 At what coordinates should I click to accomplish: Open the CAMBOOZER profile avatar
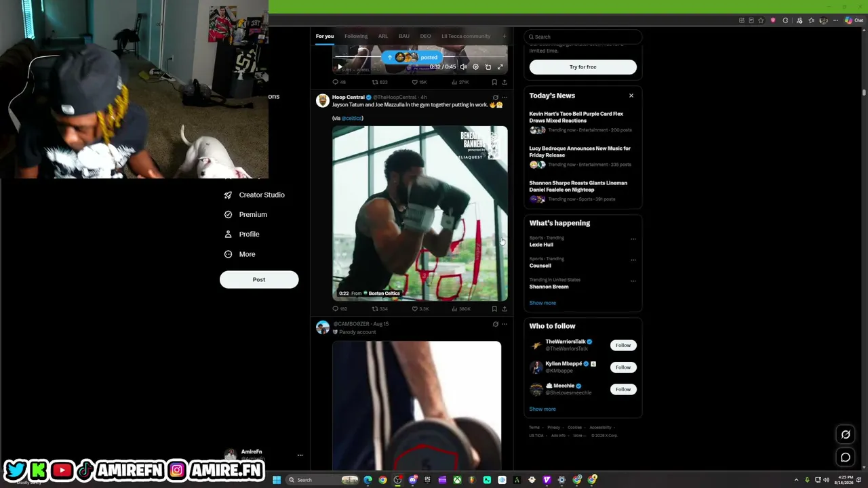pos(323,328)
